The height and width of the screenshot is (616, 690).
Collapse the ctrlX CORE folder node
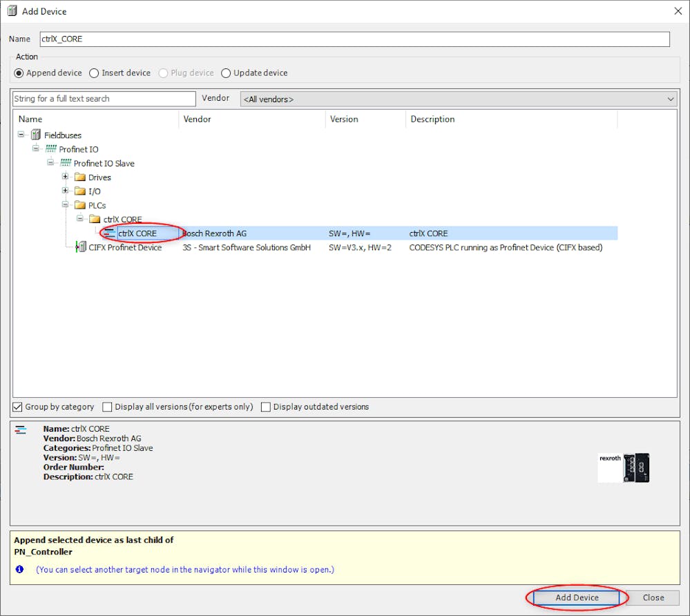tap(79, 218)
